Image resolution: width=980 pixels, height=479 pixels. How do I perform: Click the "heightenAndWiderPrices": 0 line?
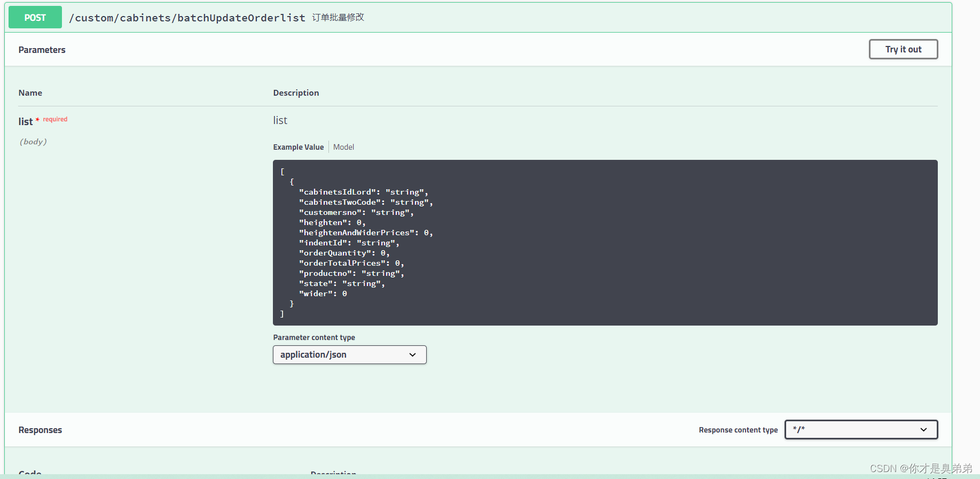point(366,233)
